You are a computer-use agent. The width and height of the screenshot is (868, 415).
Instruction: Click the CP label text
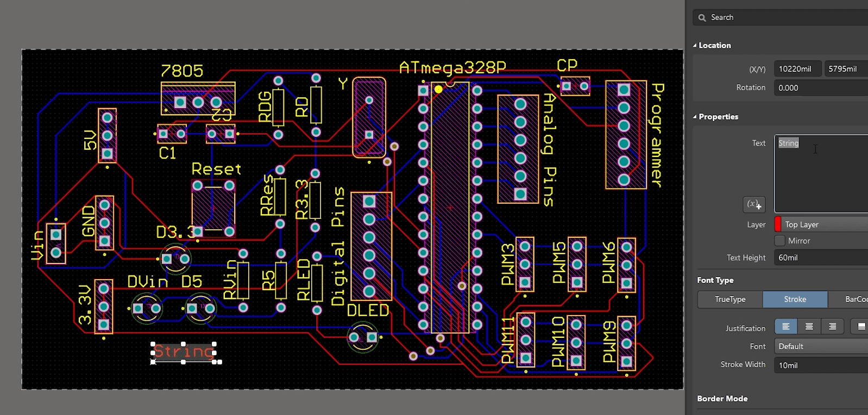pyautogui.click(x=567, y=65)
